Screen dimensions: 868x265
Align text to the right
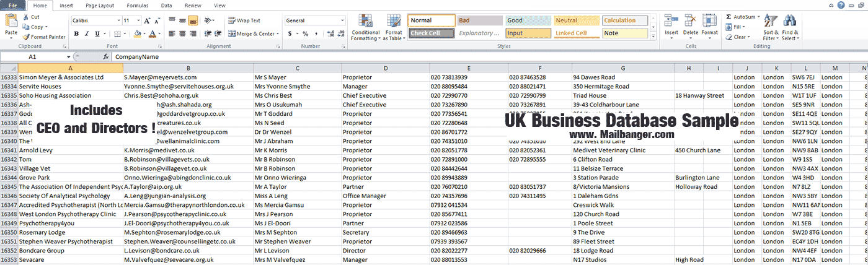(x=192, y=33)
